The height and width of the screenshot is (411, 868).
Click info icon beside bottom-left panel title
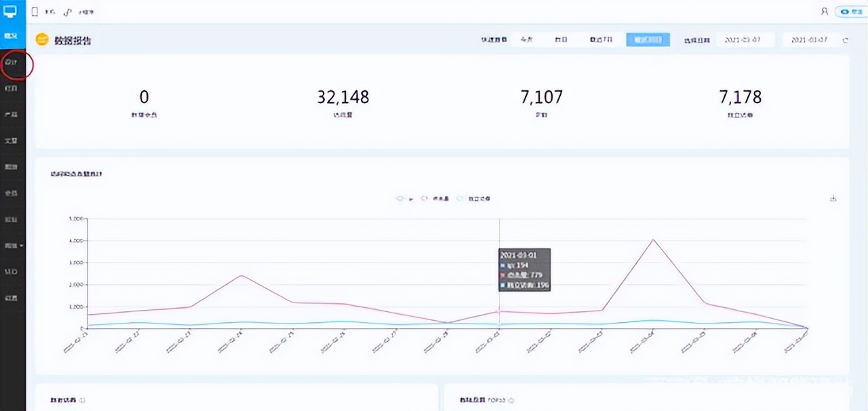(82, 400)
